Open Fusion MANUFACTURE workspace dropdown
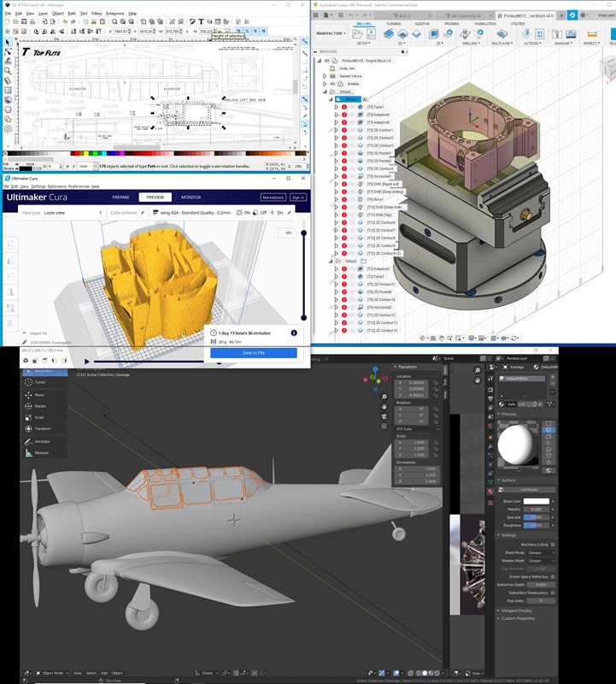This screenshot has height=684, width=616. [x=331, y=33]
